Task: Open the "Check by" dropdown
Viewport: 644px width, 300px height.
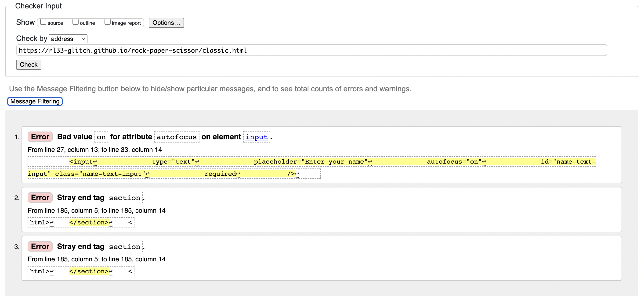Action: pyautogui.click(x=68, y=39)
